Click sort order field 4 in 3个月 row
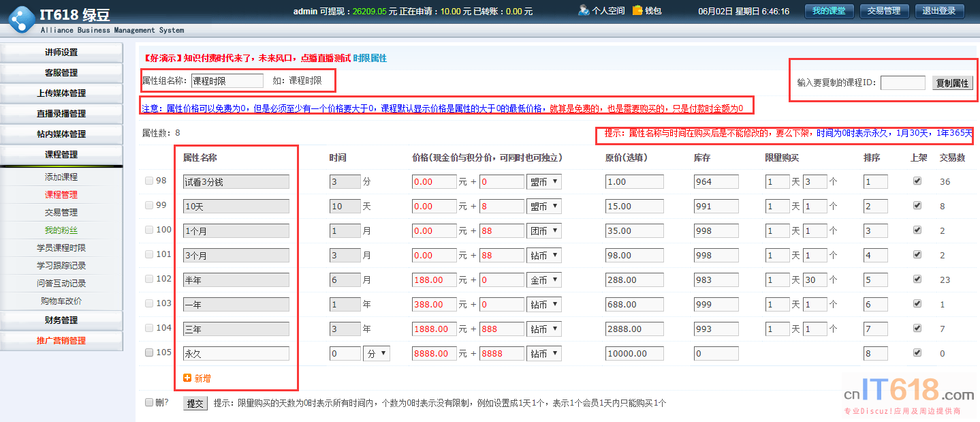This screenshot has height=422, width=980. tap(876, 256)
